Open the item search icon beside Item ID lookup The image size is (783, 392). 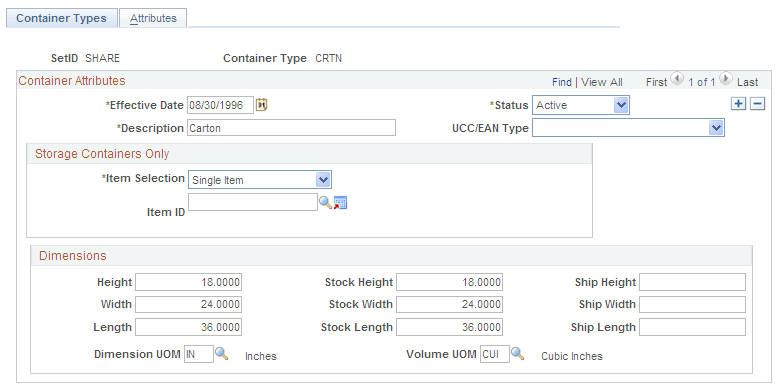[341, 202]
